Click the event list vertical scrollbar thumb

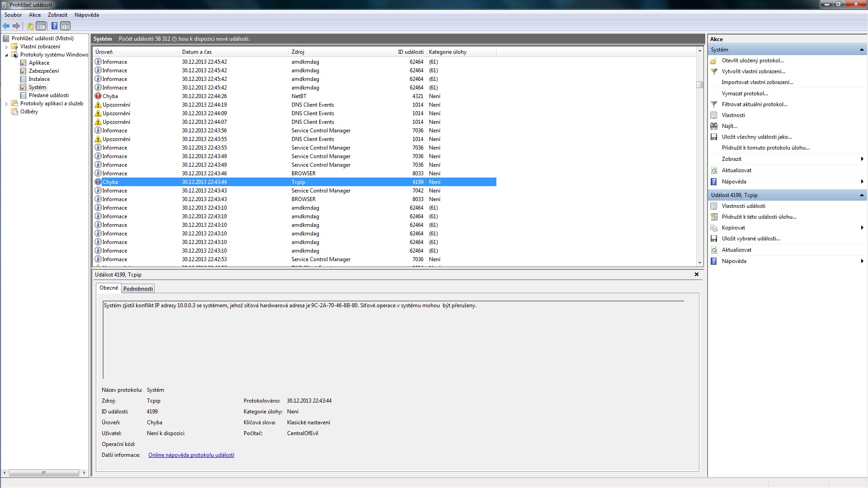(699, 84)
